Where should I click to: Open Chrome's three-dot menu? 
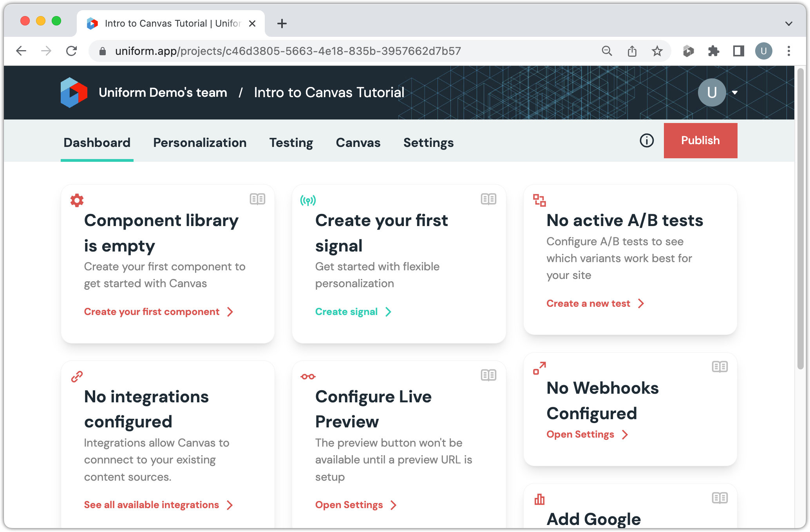[x=788, y=51]
